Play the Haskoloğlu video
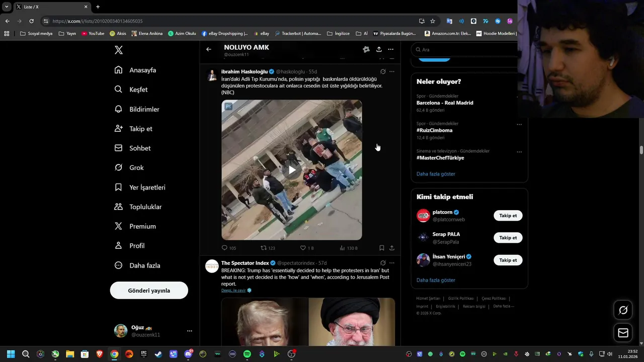This screenshot has height=362, width=644. pyautogui.click(x=292, y=170)
